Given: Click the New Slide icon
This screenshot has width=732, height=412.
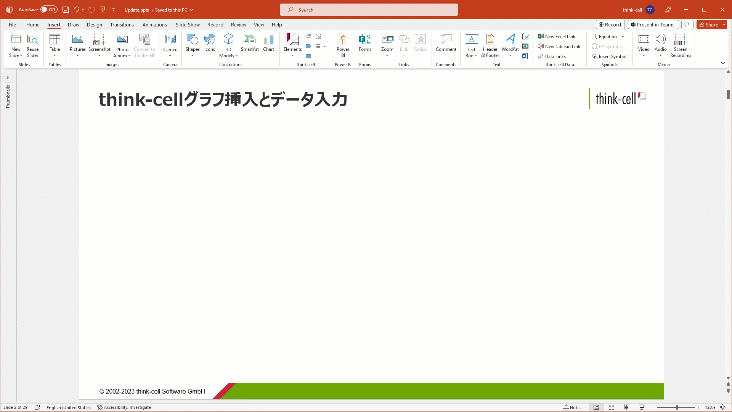Looking at the screenshot, I should tap(16, 39).
